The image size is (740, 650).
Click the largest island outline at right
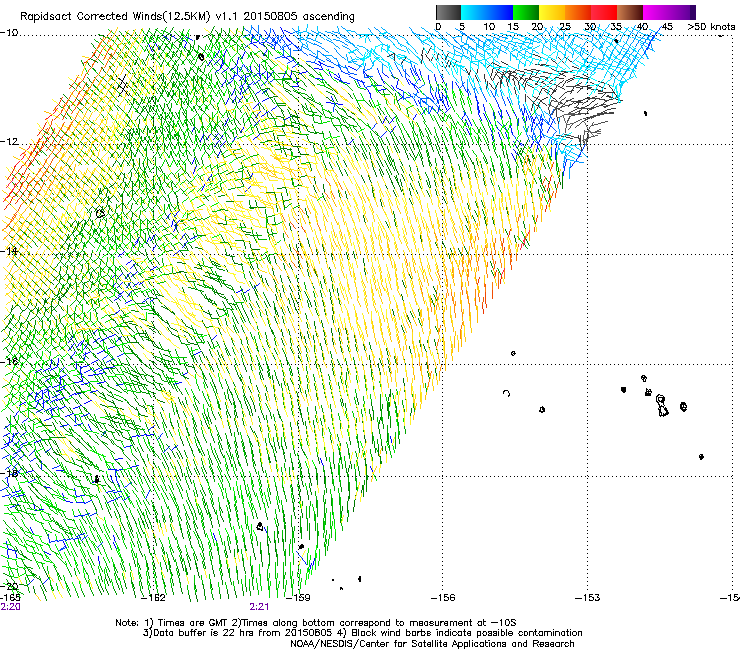coord(662,406)
